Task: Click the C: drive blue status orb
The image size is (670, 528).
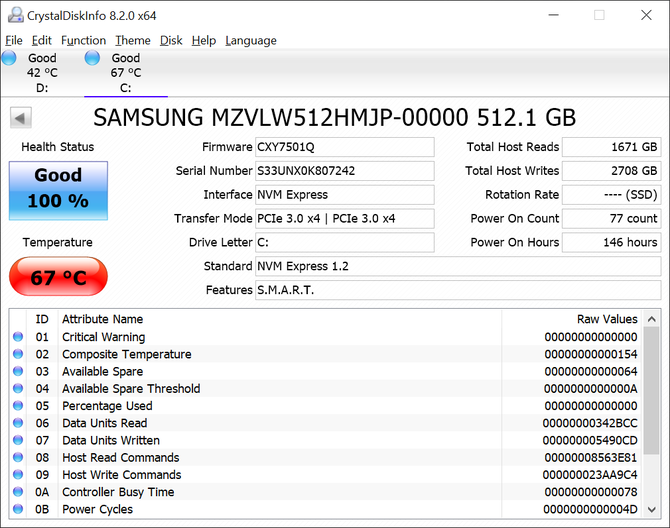Action: [92, 58]
